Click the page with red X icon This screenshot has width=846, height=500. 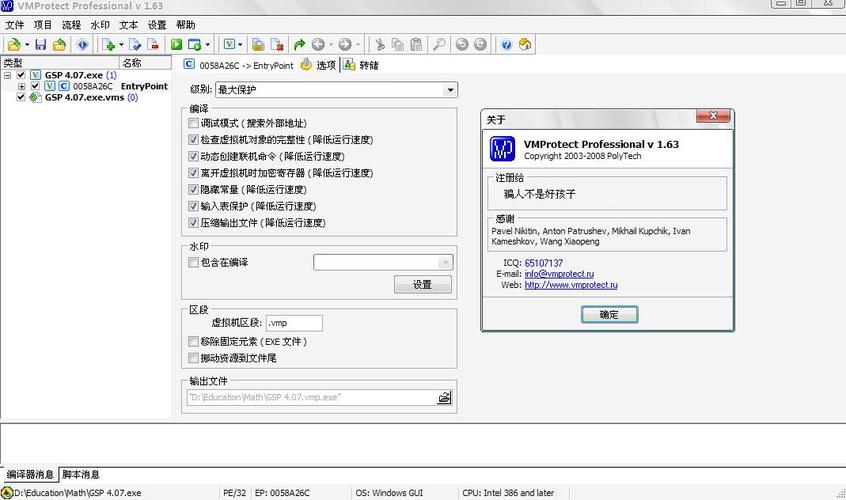277,45
